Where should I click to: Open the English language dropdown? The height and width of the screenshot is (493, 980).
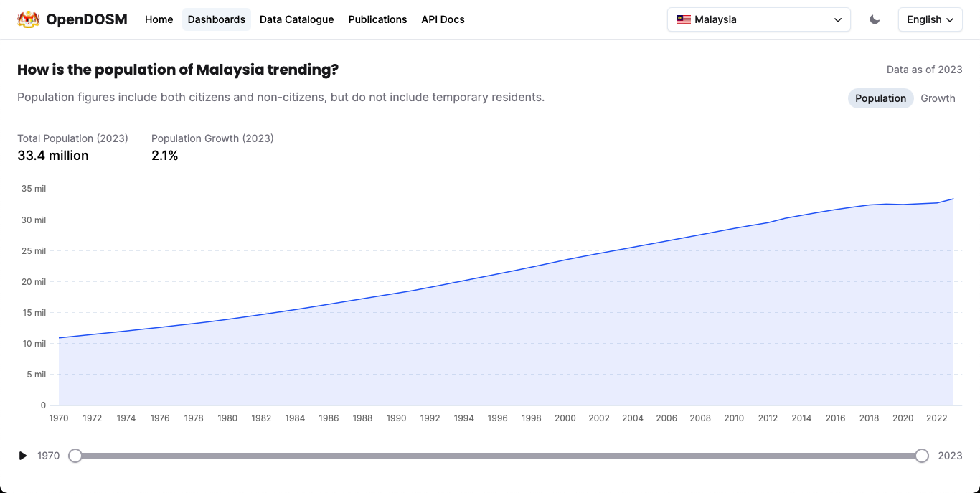tap(930, 19)
